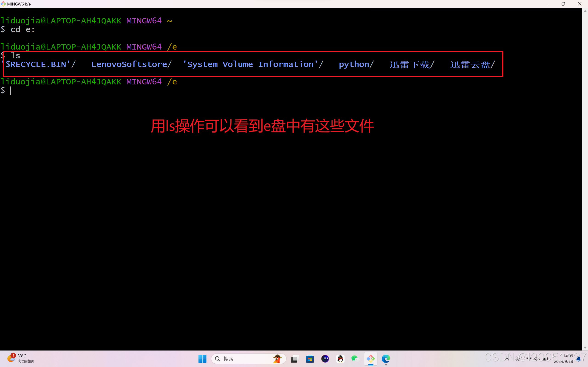Open Task View from taskbar
Screen dimensions: 588x367
[x=294, y=359]
